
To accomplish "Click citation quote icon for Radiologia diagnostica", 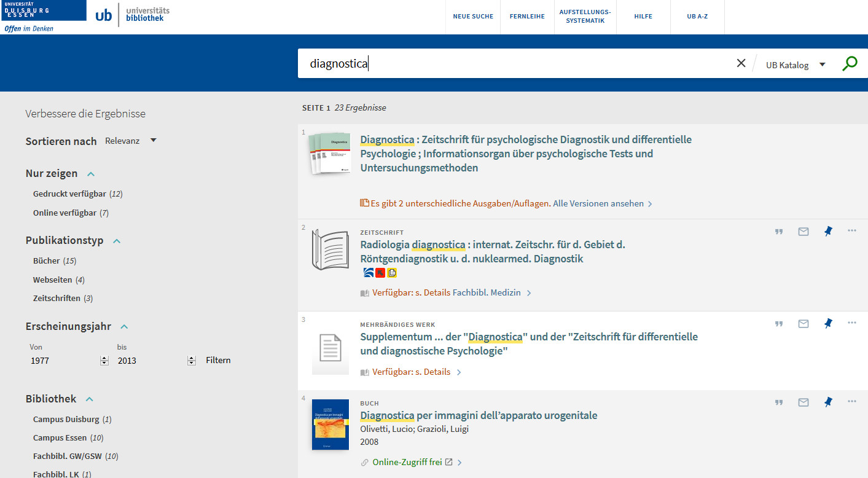I will pos(779,232).
